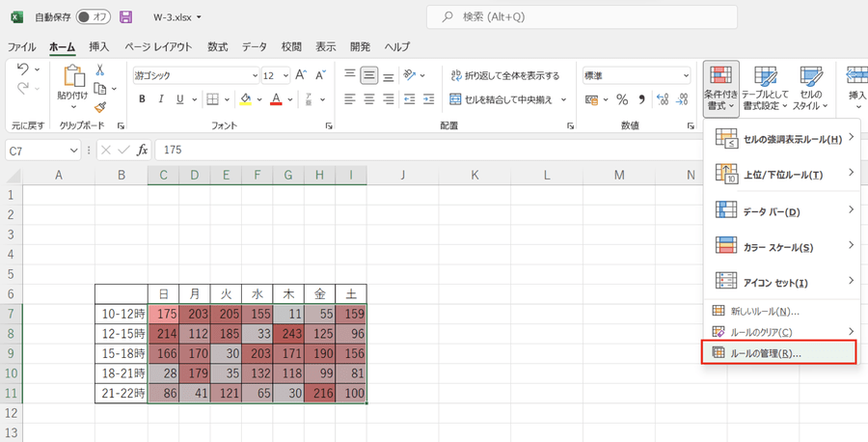868x442 pixels.
Task: Open アイコン セット submenu
Action: [781, 283]
